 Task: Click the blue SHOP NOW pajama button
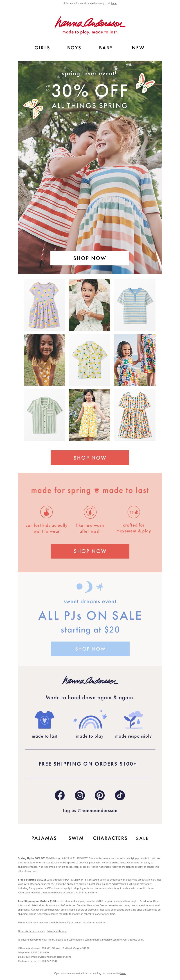[x=90, y=649]
